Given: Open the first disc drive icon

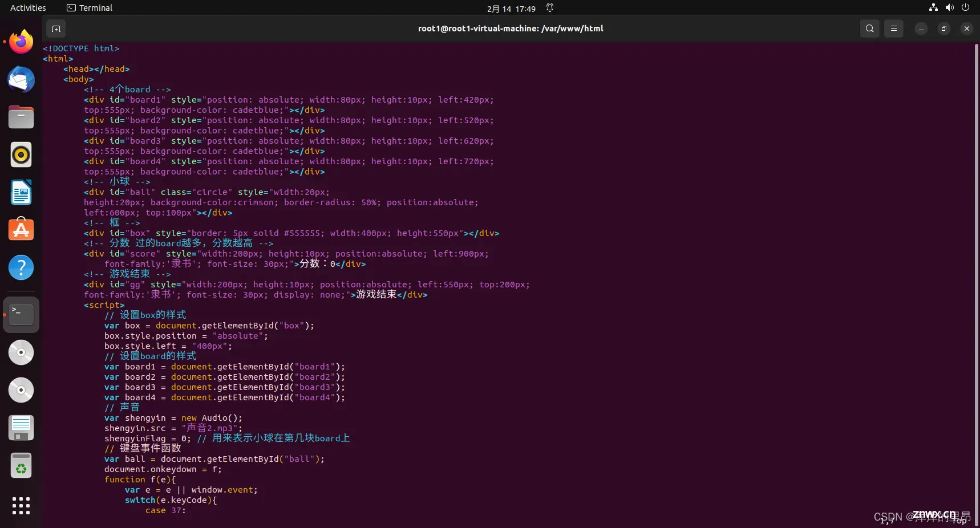Looking at the screenshot, I should tap(21, 352).
